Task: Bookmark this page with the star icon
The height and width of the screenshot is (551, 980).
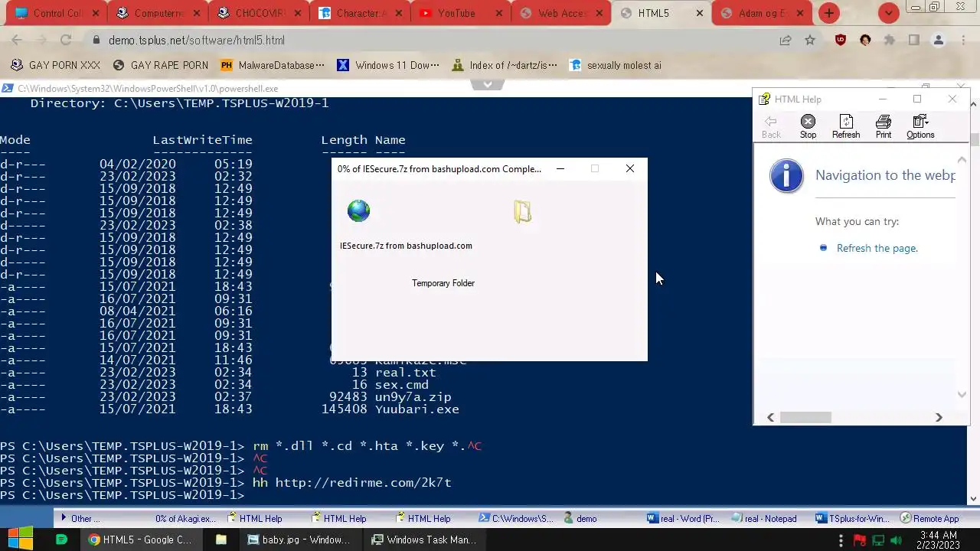Action: [810, 41]
